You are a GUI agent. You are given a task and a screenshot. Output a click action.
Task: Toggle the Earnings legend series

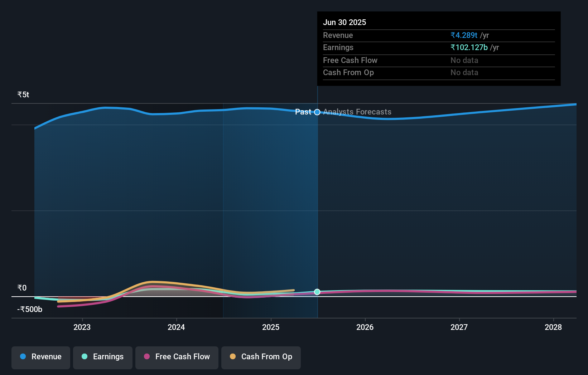(103, 357)
